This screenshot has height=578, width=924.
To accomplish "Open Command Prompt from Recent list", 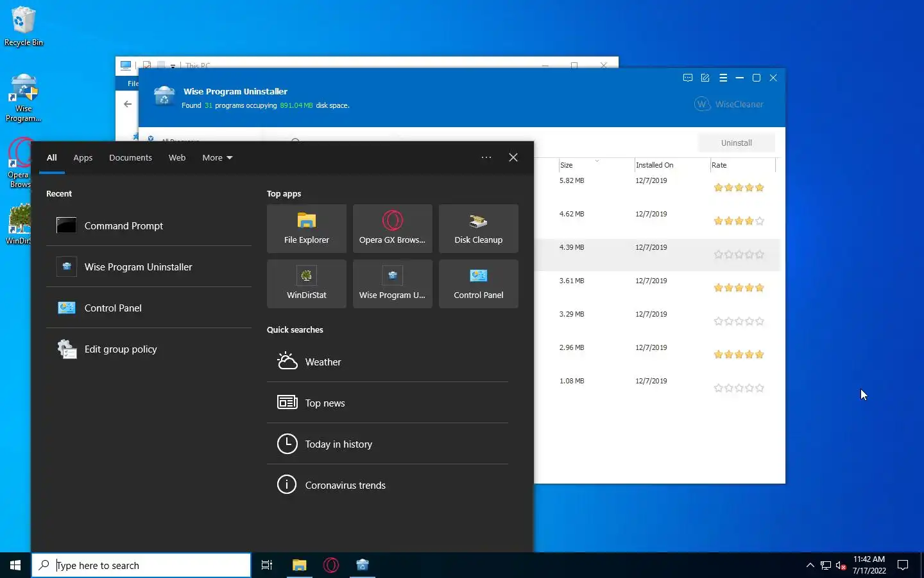I will [x=149, y=225].
